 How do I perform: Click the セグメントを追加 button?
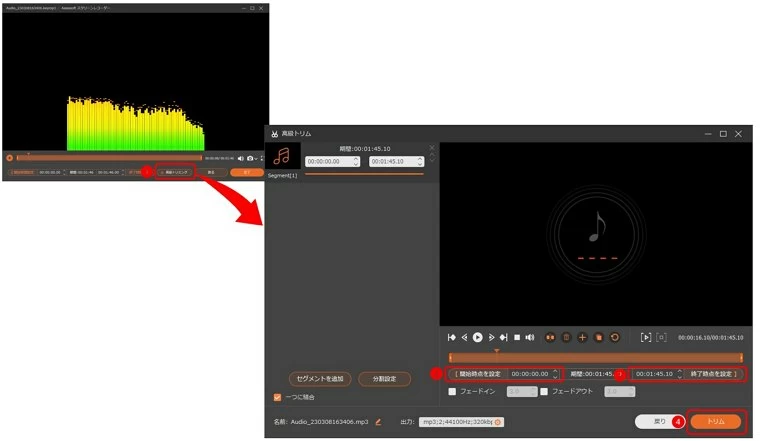coord(319,379)
